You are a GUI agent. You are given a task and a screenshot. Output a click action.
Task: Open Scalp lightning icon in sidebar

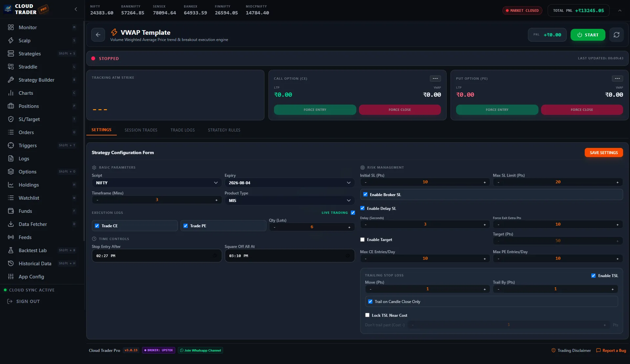point(11,40)
